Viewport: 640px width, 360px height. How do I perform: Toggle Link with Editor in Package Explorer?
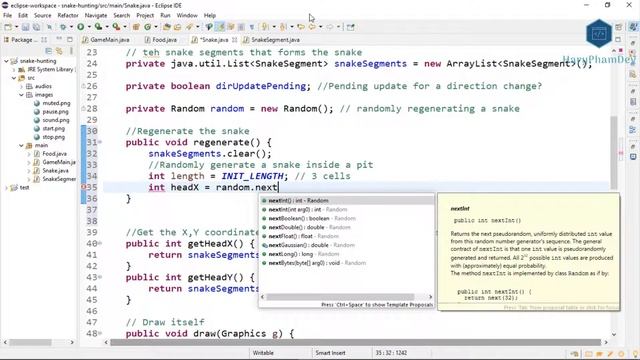click(x=59, y=51)
